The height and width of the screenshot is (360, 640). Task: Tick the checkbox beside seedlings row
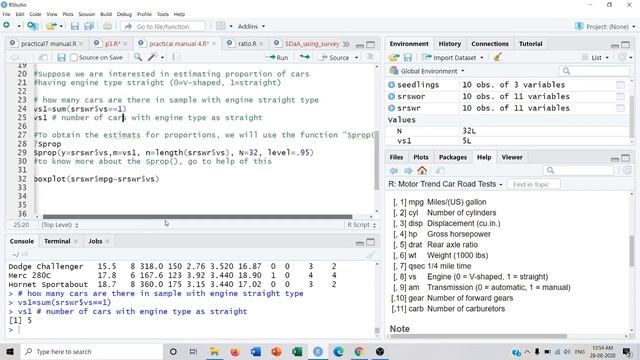coord(620,85)
